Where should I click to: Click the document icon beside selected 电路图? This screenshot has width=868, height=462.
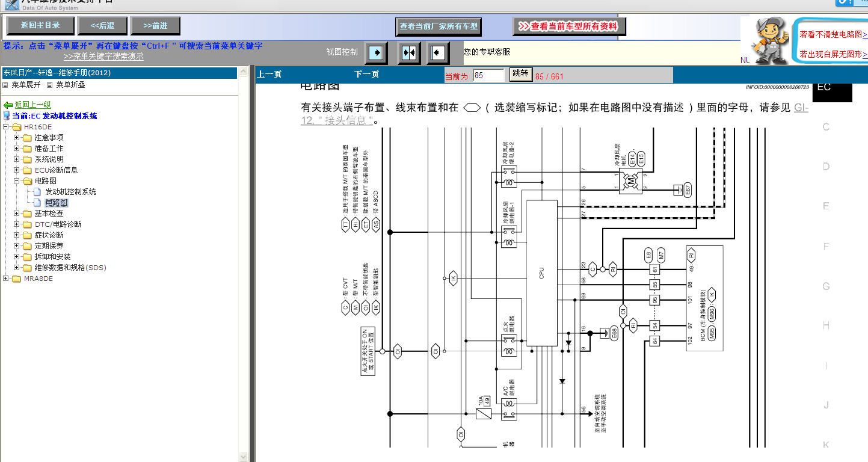tap(37, 203)
